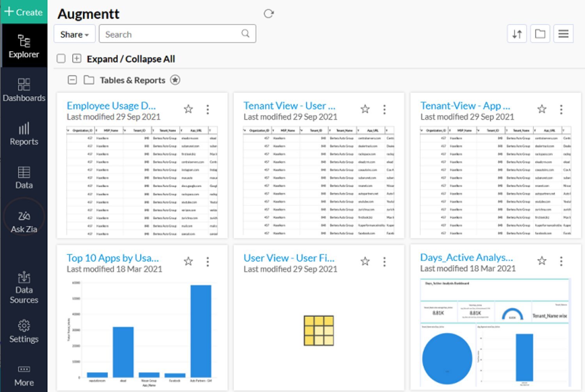The width and height of the screenshot is (585, 392).
Task: Open options menu for Tenant View - User ...
Action: click(x=385, y=109)
